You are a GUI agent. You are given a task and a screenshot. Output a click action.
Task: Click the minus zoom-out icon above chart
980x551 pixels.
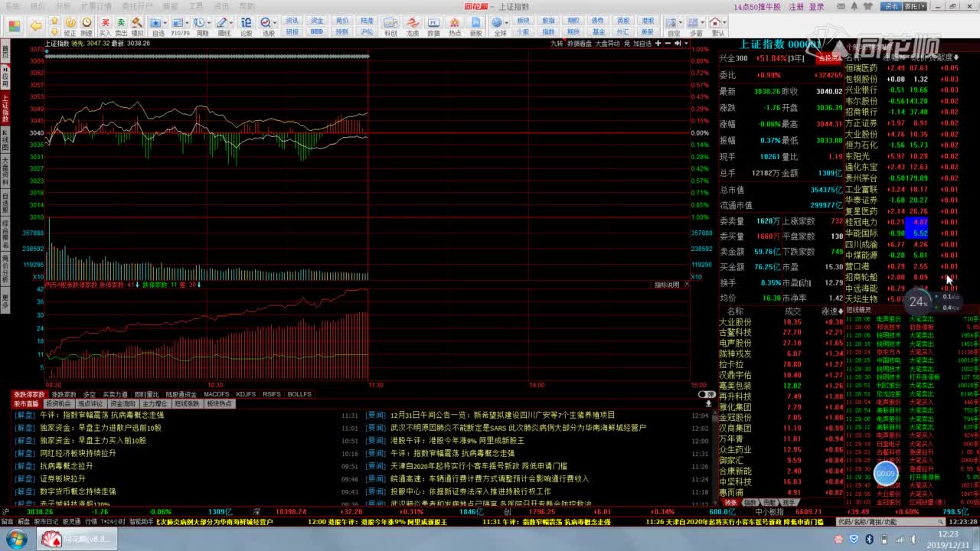(x=668, y=44)
